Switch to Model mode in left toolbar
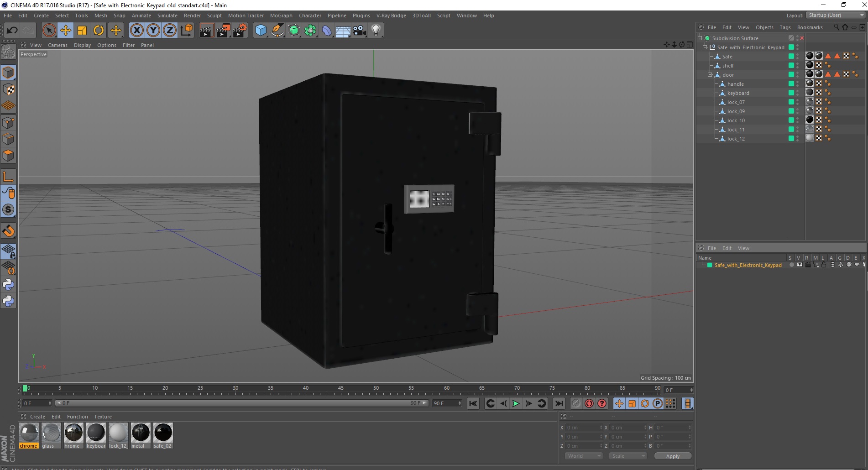 pyautogui.click(x=8, y=73)
